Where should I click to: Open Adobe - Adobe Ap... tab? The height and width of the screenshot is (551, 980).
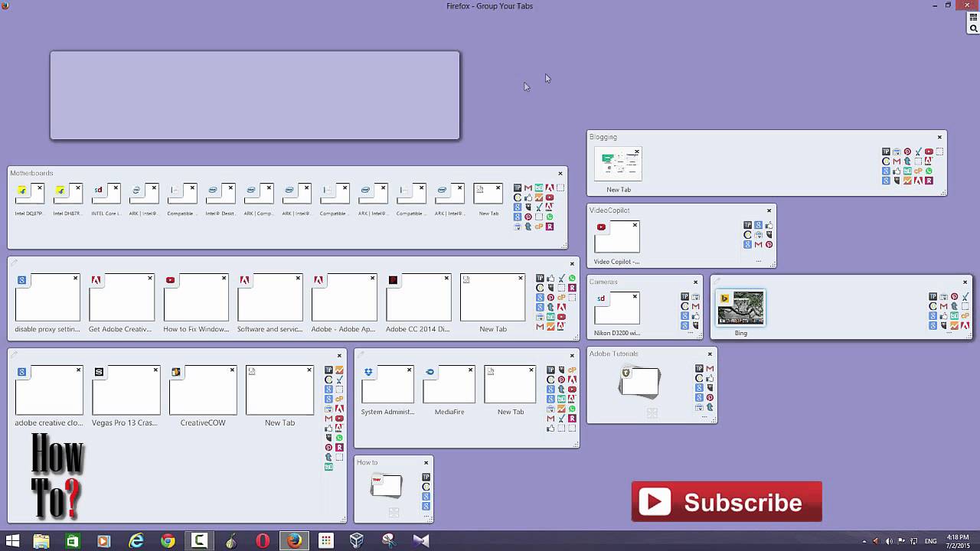click(345, 298)
